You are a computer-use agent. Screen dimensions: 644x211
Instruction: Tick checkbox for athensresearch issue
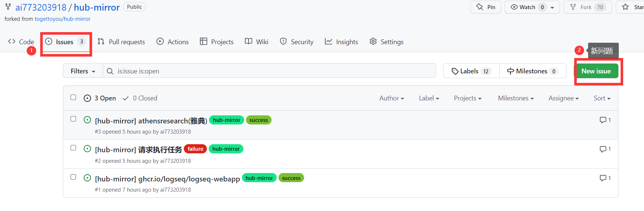(x=73, y=119)
